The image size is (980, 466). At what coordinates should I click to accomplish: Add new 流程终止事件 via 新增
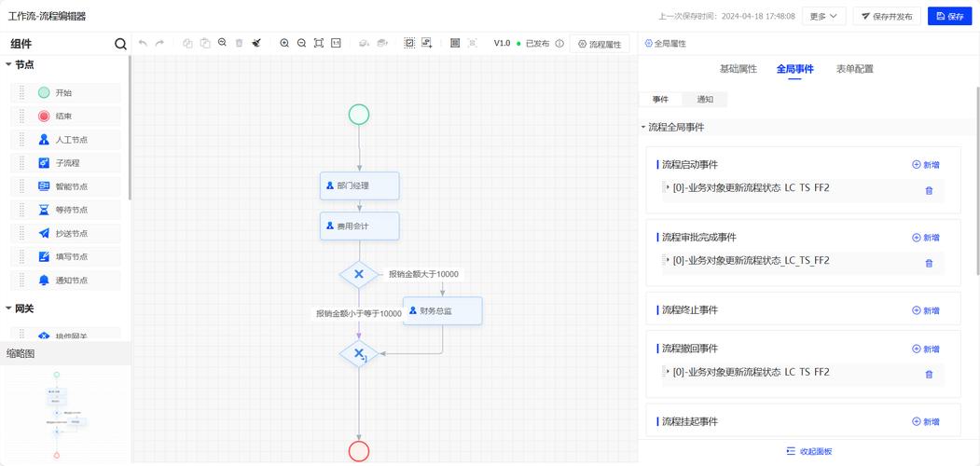(926, 310)
